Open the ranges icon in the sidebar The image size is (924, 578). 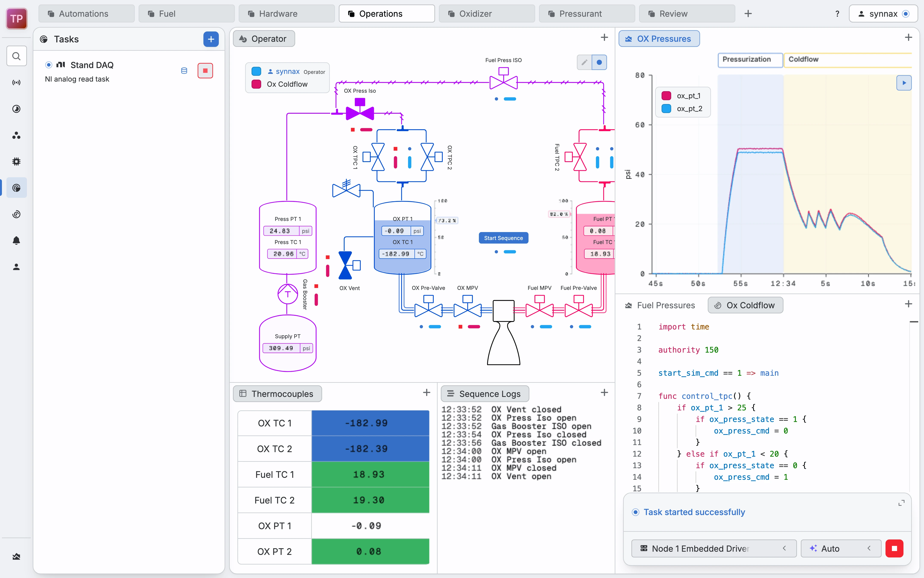pos(16,109)
